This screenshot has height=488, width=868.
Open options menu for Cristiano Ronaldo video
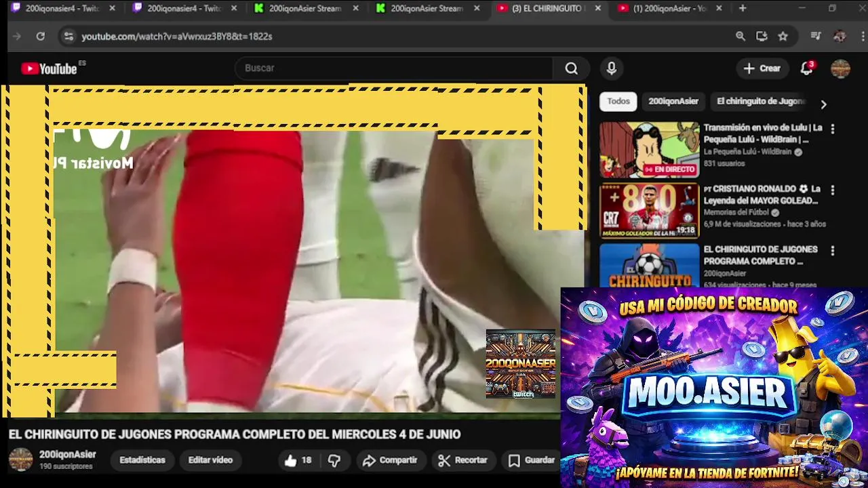pos(833,190)
